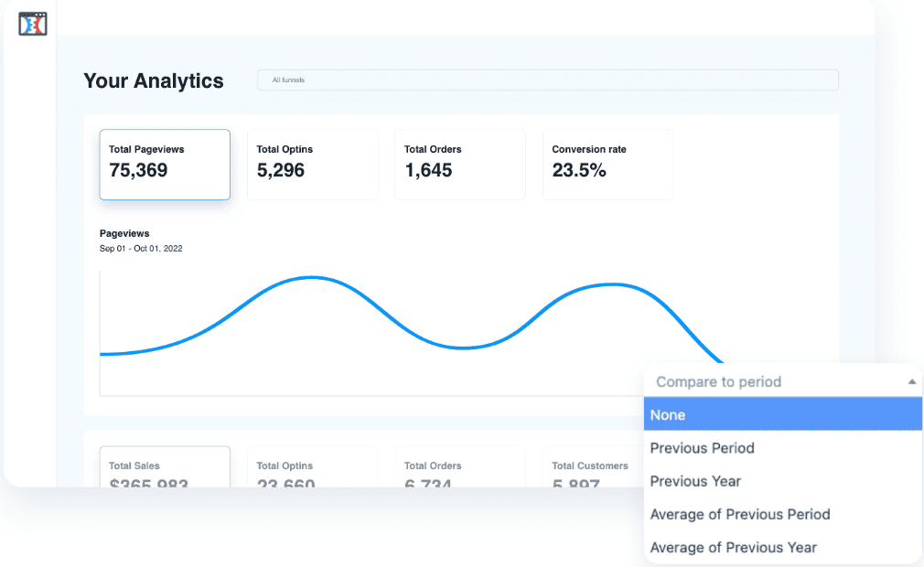
Task: Pick Previous Year from the dropdown list
Action: coord(695,481)
